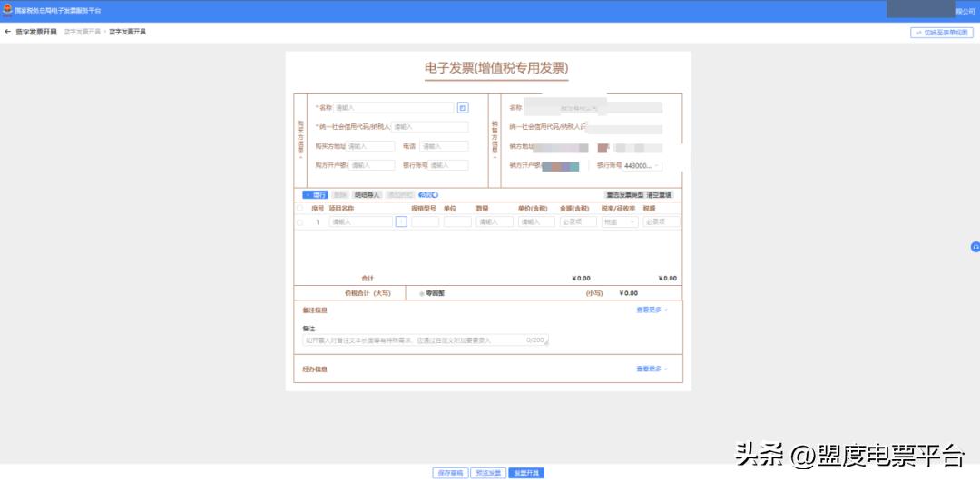Click the item picker icon beside 项目名称 input
The image size is (980, 482).
pos(401,221)
